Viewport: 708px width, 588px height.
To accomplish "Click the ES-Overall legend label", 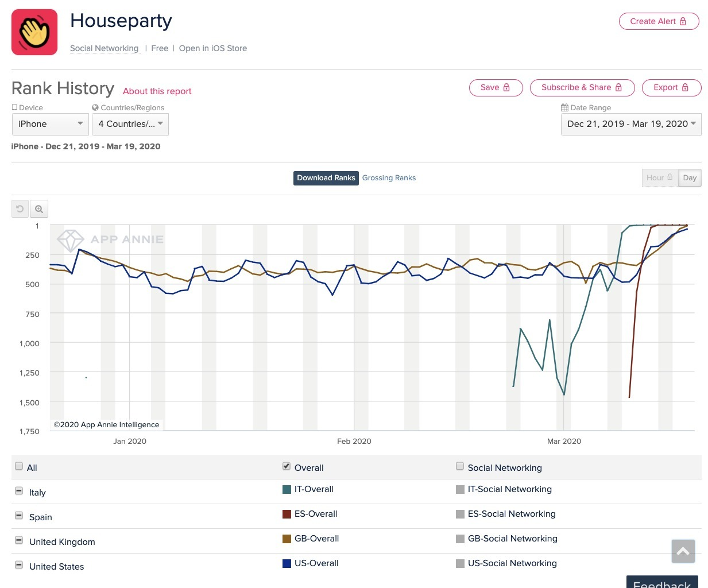I will click(x=316, y=514).
